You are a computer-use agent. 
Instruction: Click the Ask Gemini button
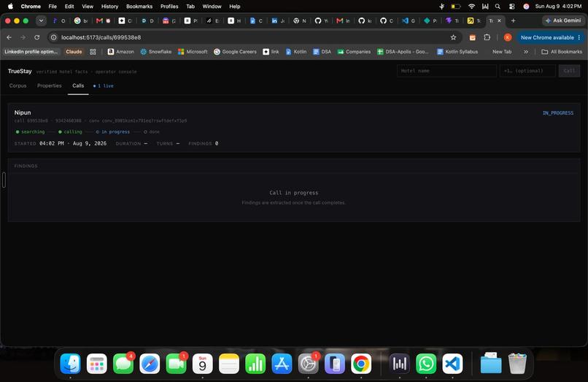coord(563,20)
